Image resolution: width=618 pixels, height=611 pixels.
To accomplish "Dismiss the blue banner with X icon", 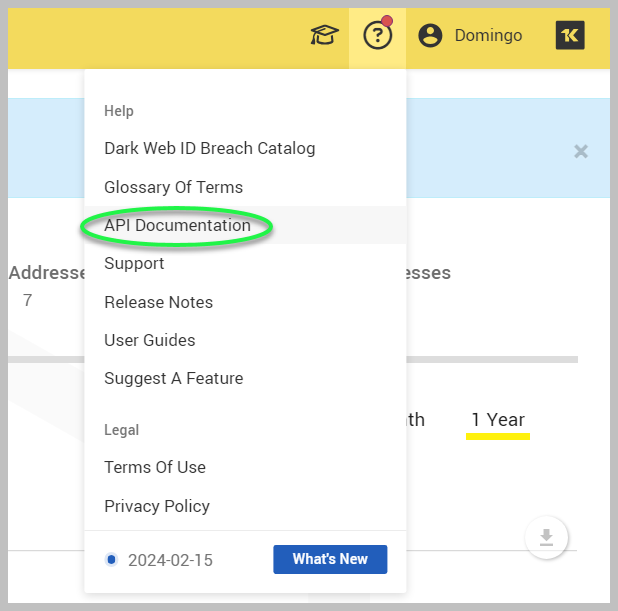I will pyautogui.click(x=581, y=152).
